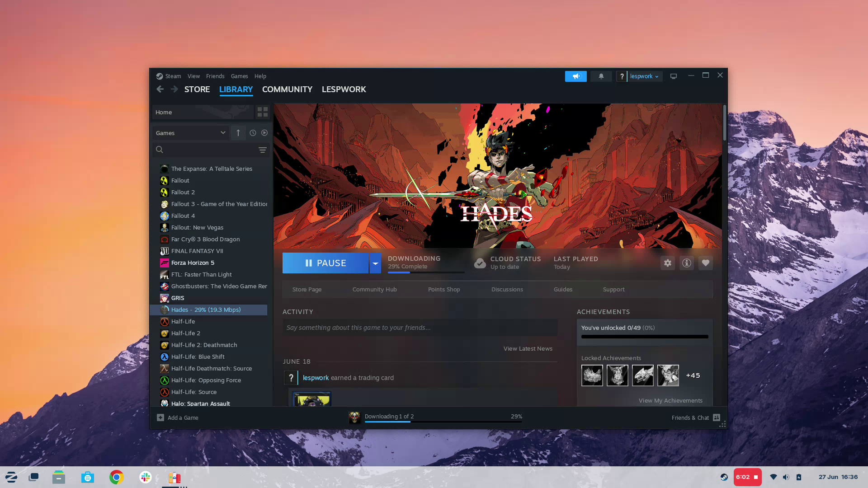Go to the STORE tab

[197, 89]
